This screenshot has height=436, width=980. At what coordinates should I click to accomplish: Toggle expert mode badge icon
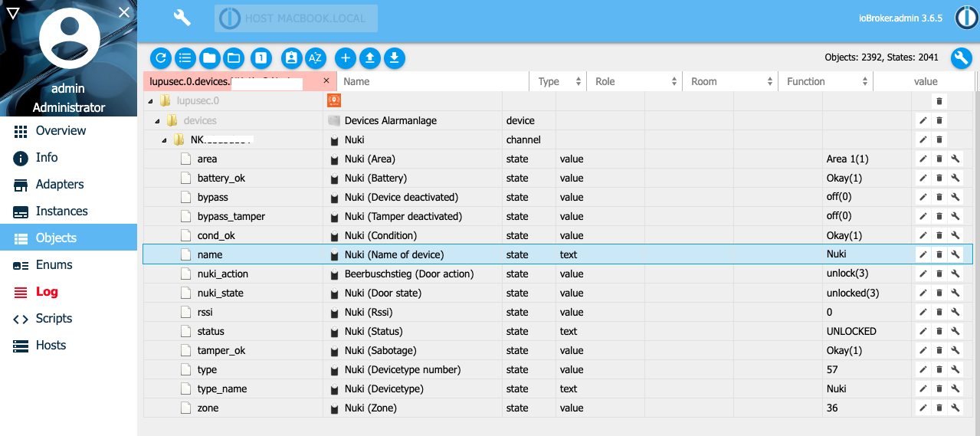[291, 57]
